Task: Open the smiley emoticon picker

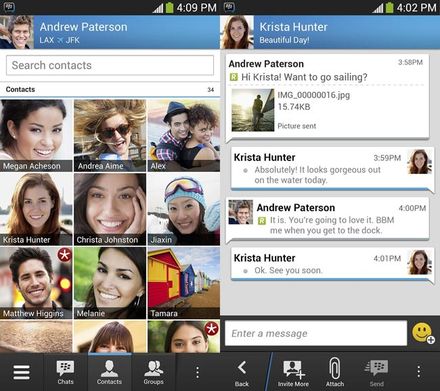Action: (x=423, y=333)
